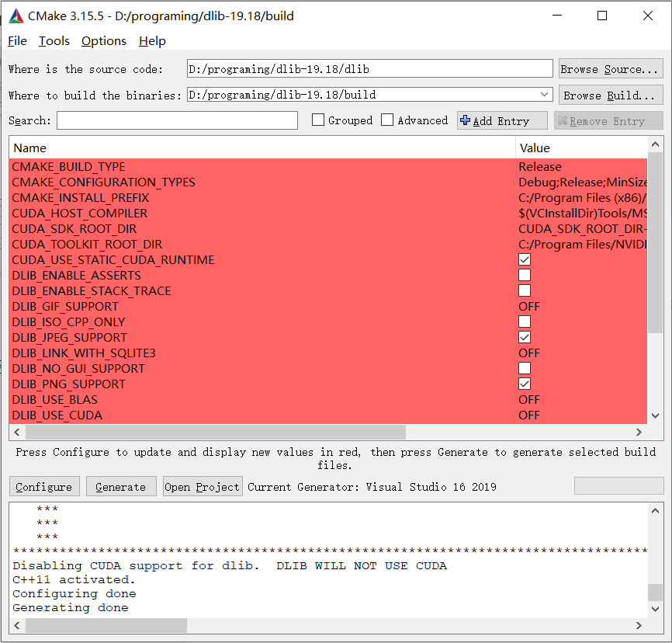Open the Options menu
The image size is (672, 643).
coord(103,41)
